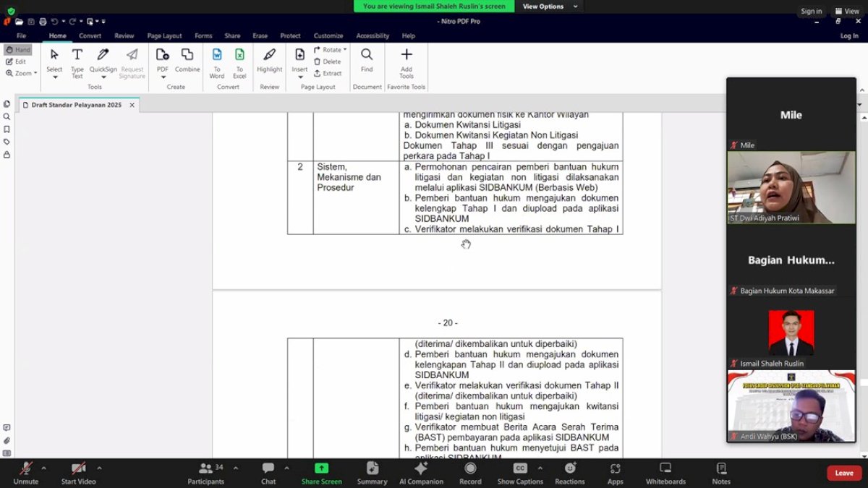Convert document To Excel
The height and width of the screenshot is (488, 868).
[x=239, y=62]
